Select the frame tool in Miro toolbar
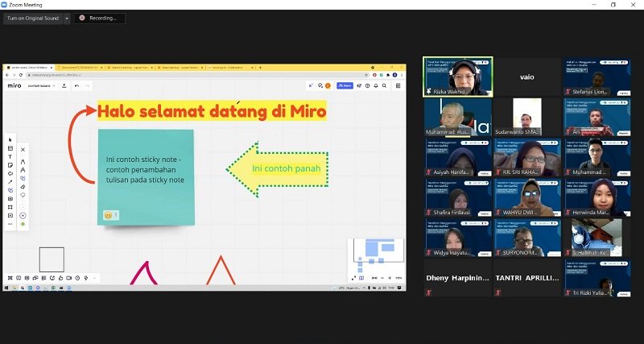Screen dimensions: 644x344 10,207
